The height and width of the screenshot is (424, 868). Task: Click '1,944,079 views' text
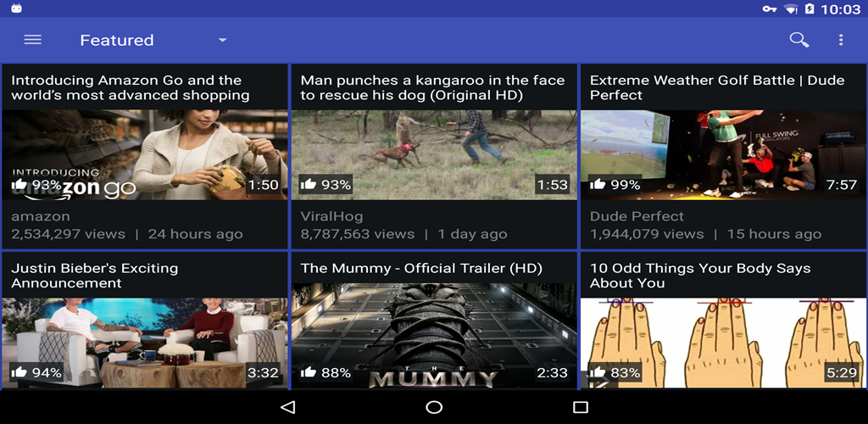[x=647, y=234]
